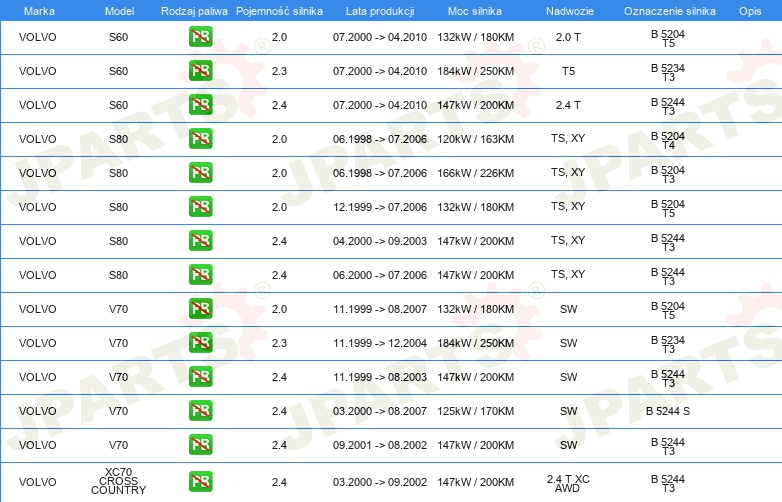This screenshot has height=502, width=782.
Task: Click the 2.4 T XC AWD body cell
Action: (x=568, y=484)
